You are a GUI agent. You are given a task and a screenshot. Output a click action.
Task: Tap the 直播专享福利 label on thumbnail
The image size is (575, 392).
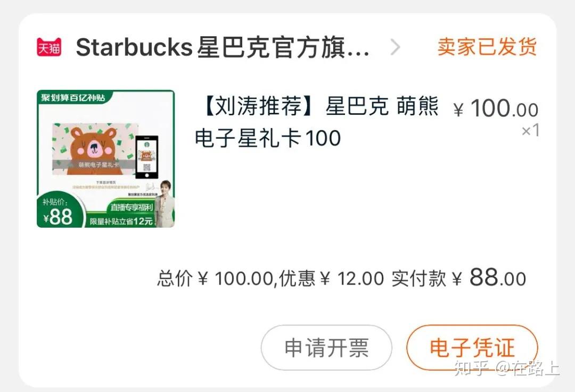tap(132, 207)
